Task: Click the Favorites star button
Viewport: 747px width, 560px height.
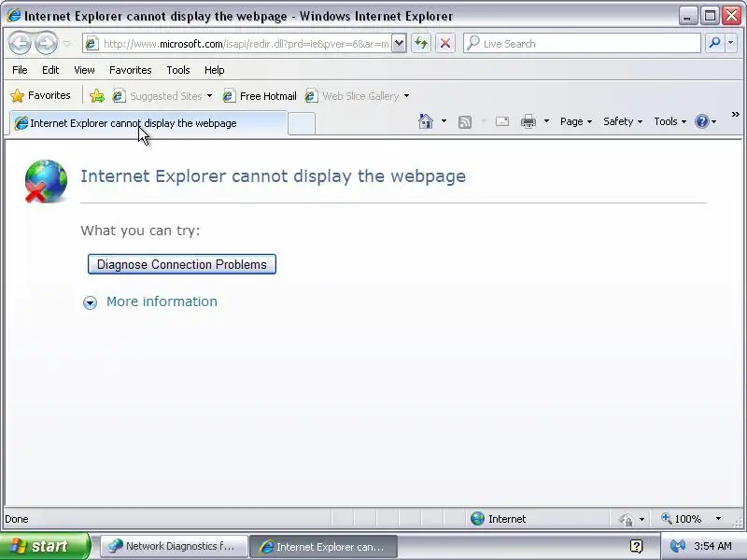Action: [40, 95]
